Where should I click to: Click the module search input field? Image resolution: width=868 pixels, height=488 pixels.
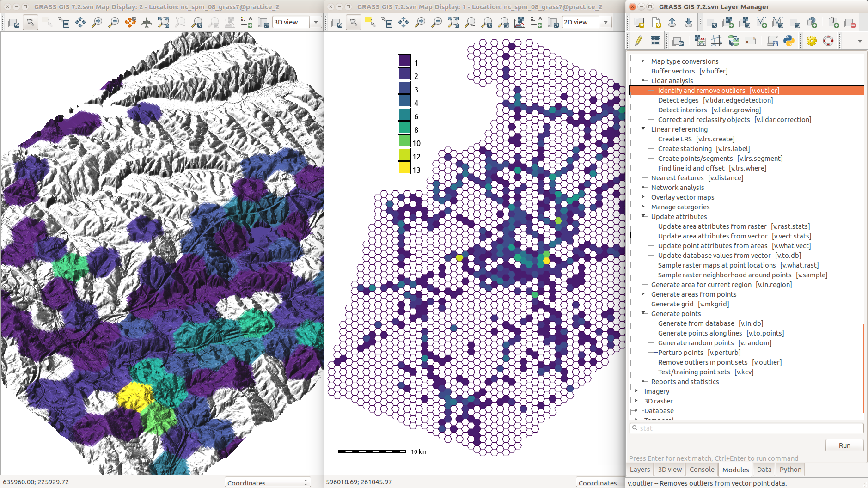click(746, 428)
